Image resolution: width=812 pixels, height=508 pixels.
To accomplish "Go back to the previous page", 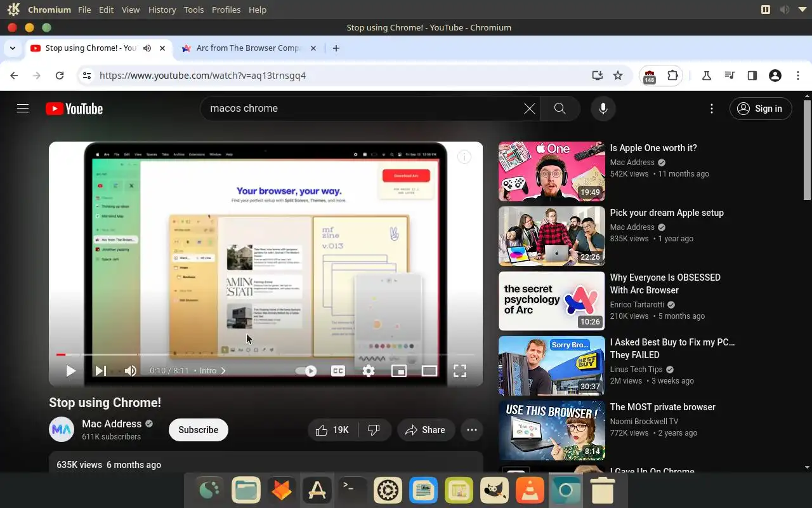I will point(14,76).
